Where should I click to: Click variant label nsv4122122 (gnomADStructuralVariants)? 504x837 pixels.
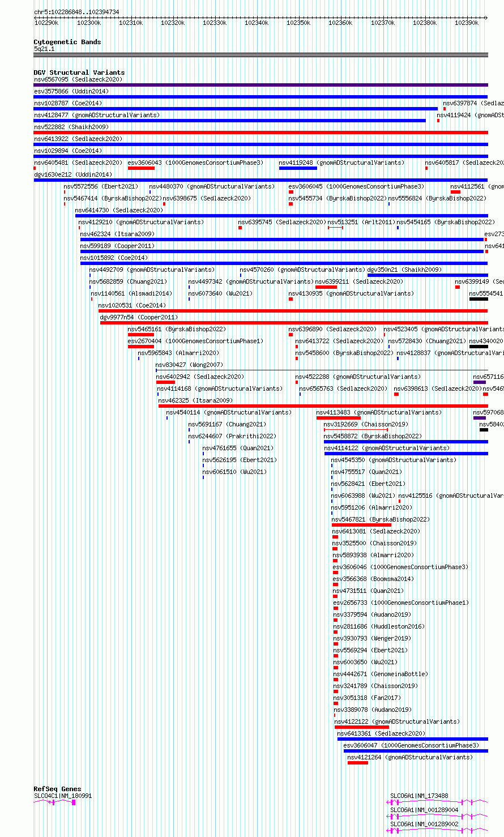click(397, 722)
